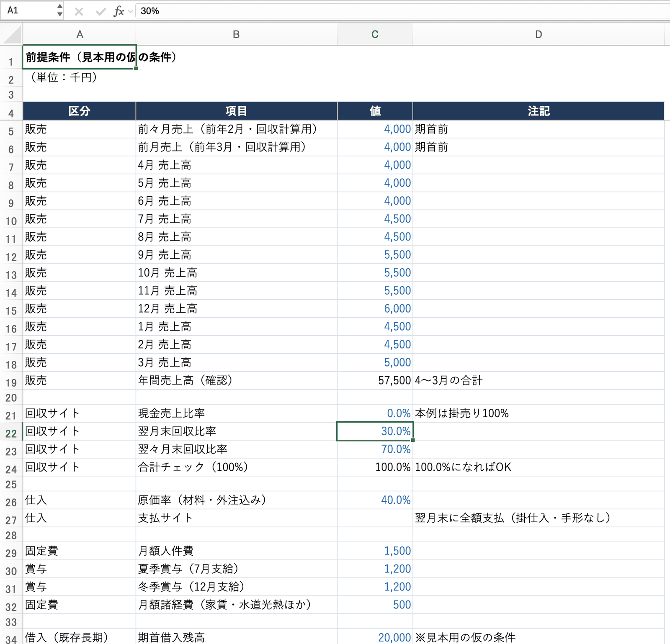Click value 4,500 for 8月 売上高

click(x=375, y=237)
